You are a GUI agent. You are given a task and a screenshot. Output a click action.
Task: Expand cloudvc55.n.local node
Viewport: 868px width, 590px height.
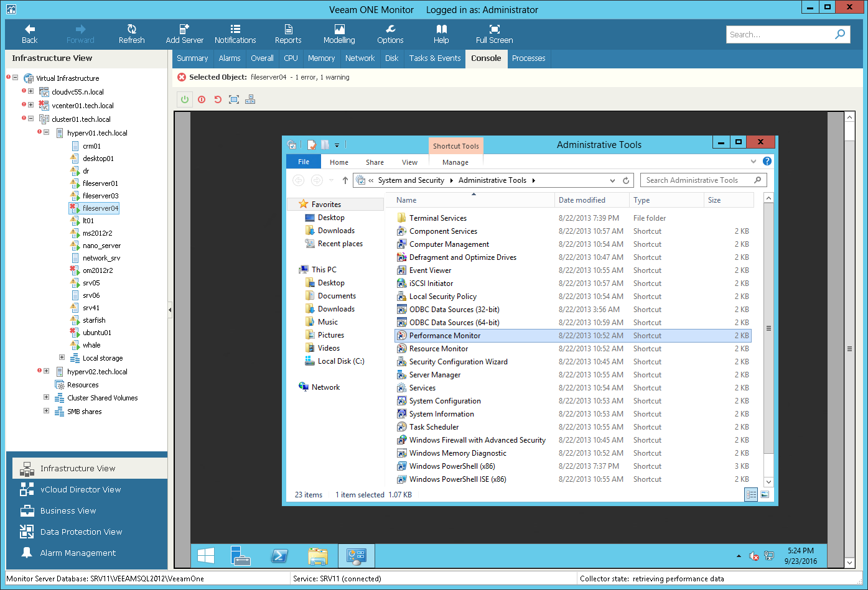pyautogui.click(x=30, y=91)
